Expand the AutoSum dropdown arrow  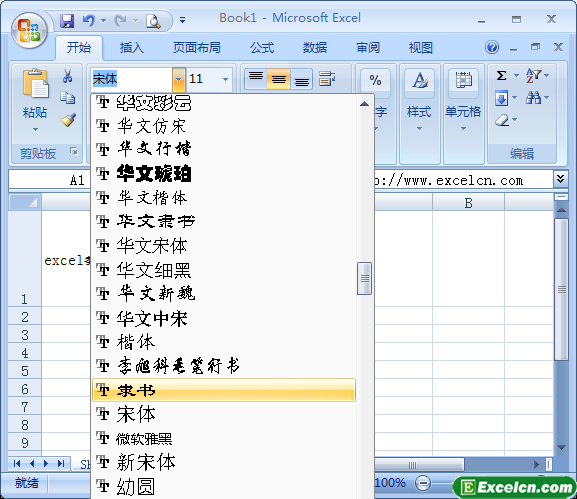pyautogui.click(x=516, y=75)
